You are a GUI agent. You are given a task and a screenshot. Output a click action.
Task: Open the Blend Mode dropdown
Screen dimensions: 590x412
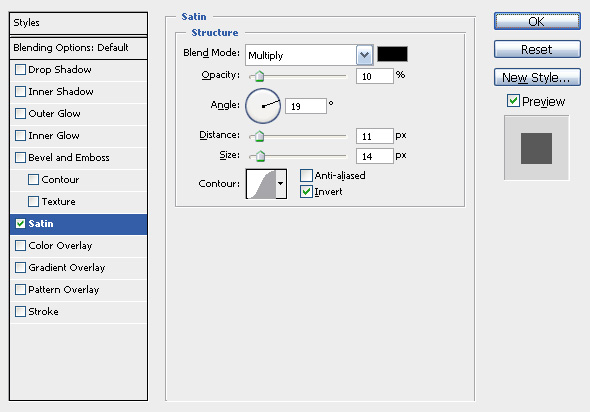click(x=309, y=55)
